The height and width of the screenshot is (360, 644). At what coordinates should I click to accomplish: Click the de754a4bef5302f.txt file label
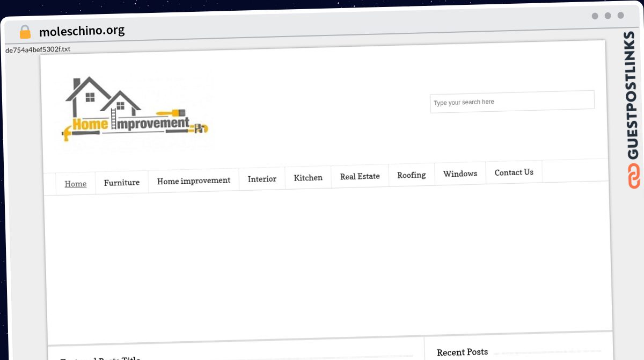coord(38,49)
